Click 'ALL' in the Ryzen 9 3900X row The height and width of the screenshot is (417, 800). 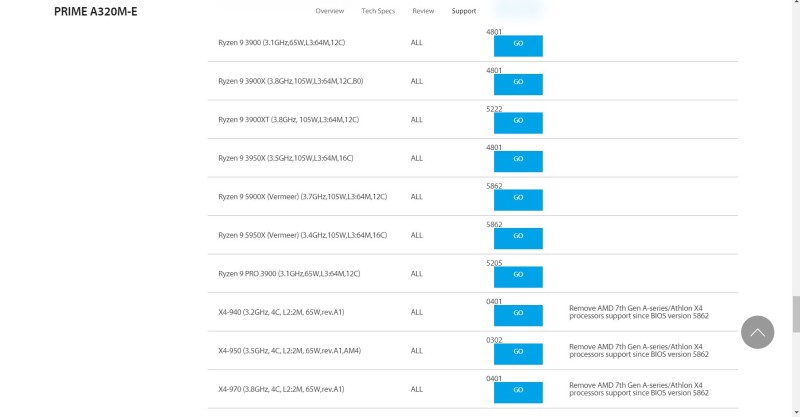[x=416, y=81]
